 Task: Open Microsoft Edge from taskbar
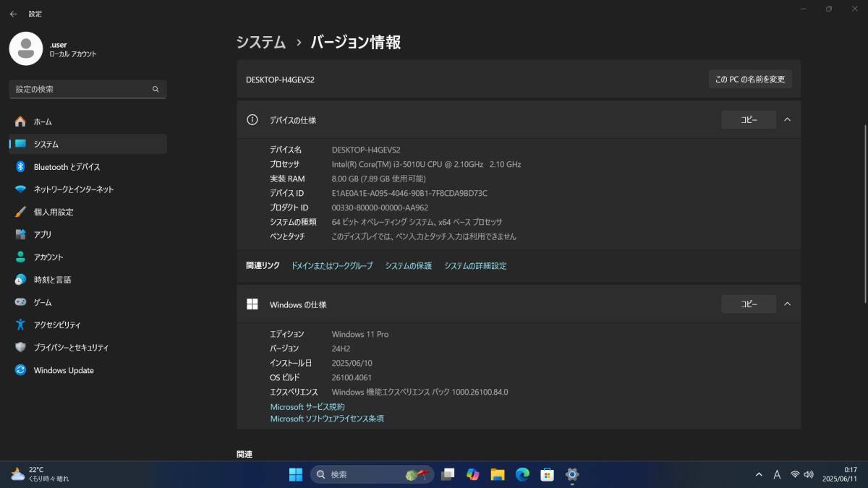522,474
